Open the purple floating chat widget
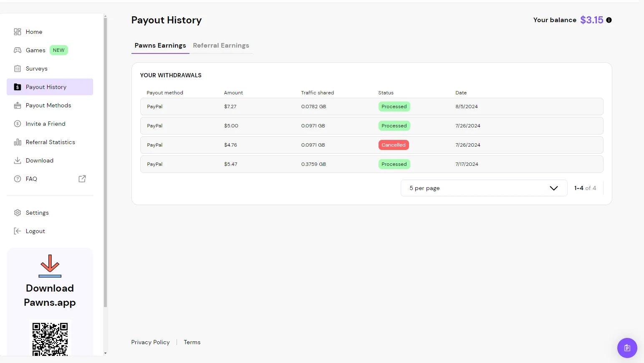Image resolution: width=644 pixels, height=363 pixels. 627,348
